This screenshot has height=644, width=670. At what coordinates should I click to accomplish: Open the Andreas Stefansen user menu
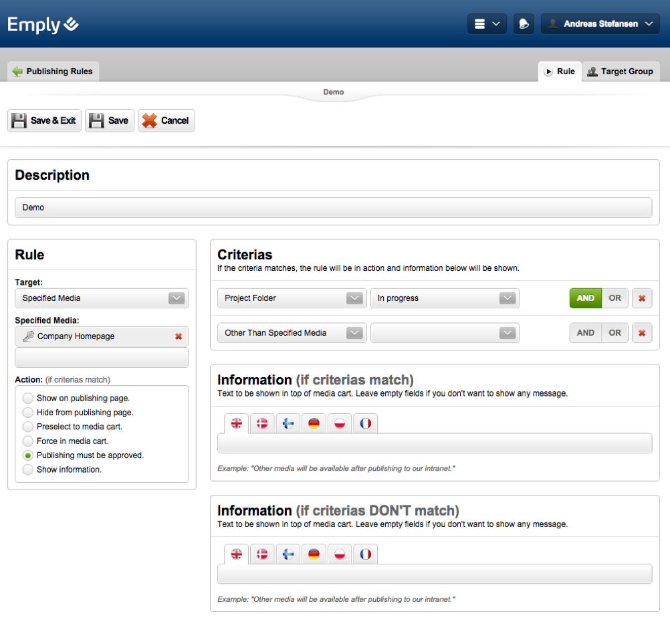[x=600, y=24]
